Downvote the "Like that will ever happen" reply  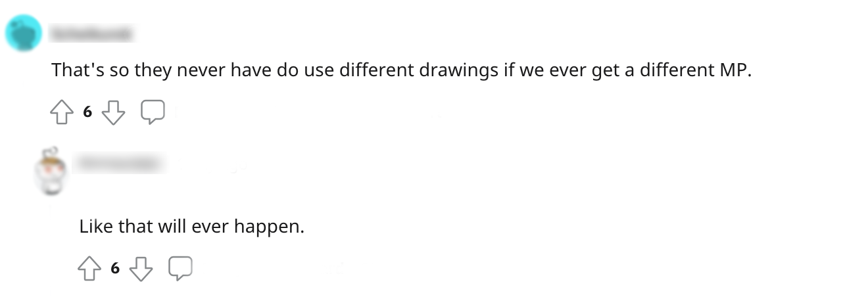point(141,268)
